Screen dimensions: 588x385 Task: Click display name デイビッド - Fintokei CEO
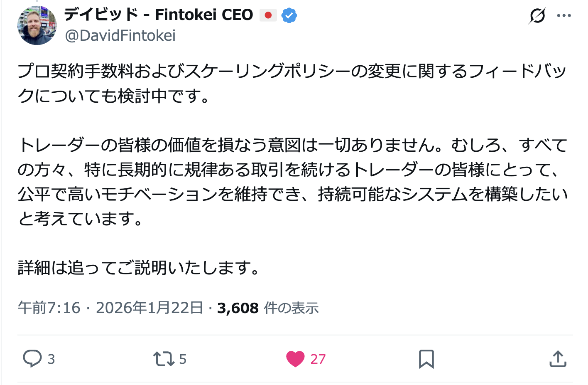[159, 15]
